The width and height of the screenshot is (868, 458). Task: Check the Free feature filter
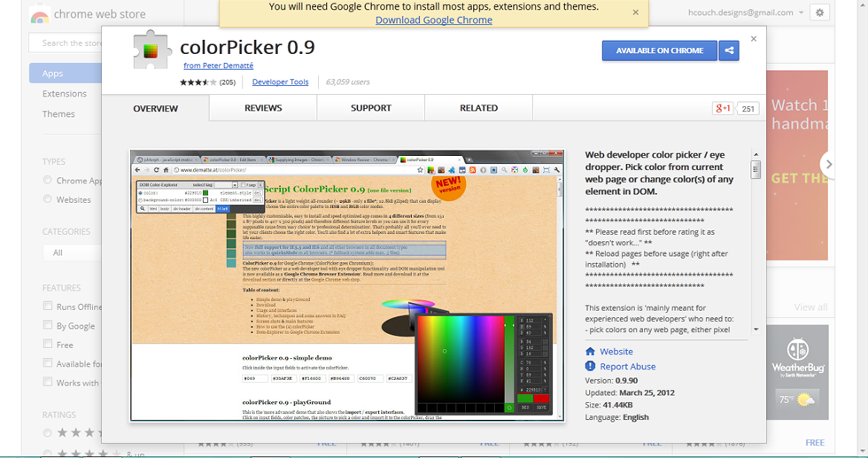48,344
